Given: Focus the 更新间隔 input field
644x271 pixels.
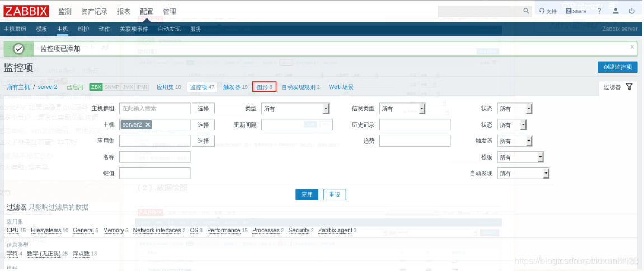Looking at the screenshot, I should point(297,125).
